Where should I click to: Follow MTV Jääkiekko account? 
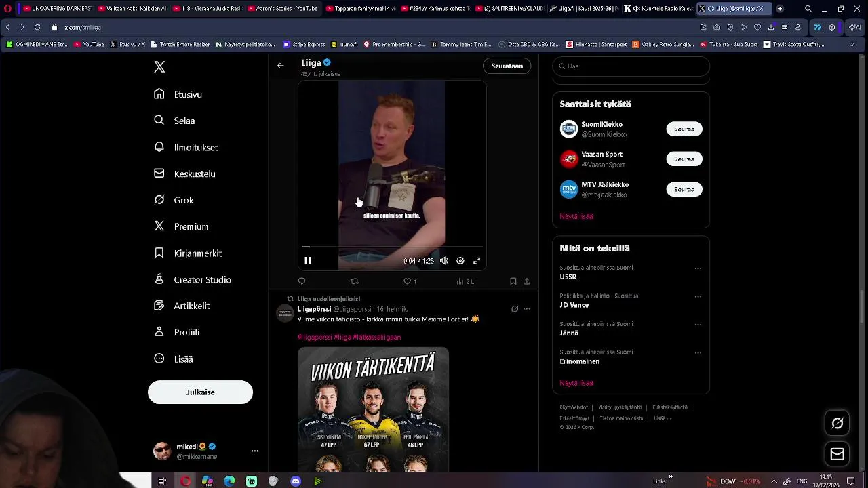(x=684, y=189)
